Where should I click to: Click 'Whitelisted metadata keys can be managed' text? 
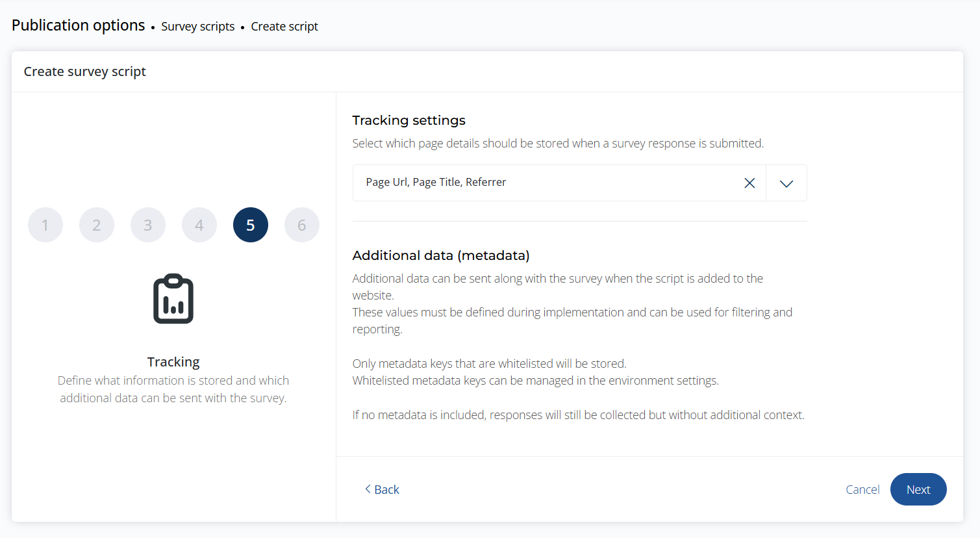point(536,380)
